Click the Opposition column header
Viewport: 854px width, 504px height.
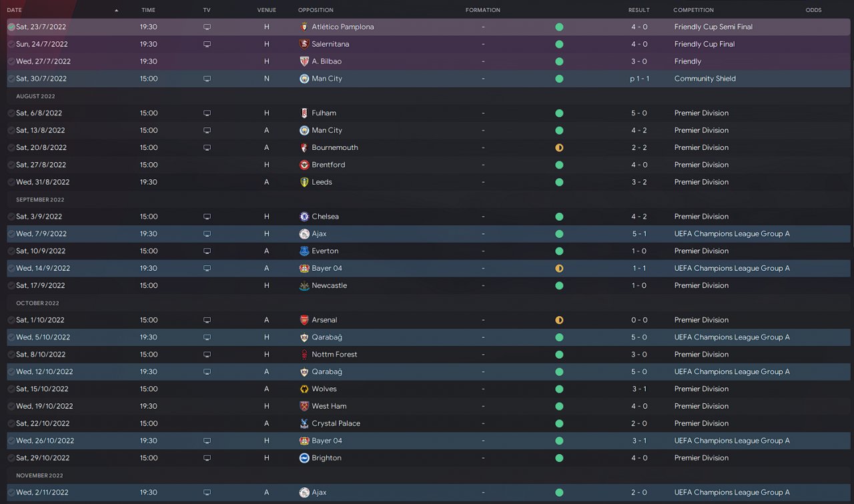316,11
